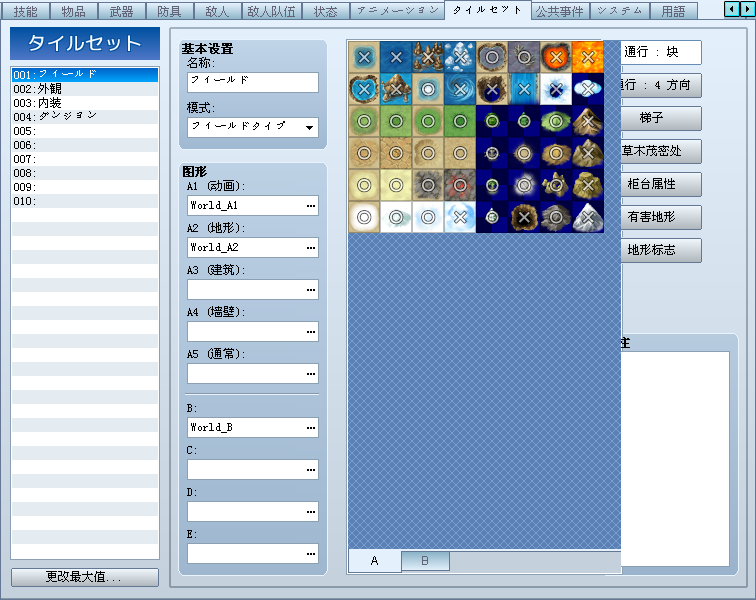Click the dark brown crater pit tile
Image resolution: width=756 pixels, height=600 pixels.
524,218
